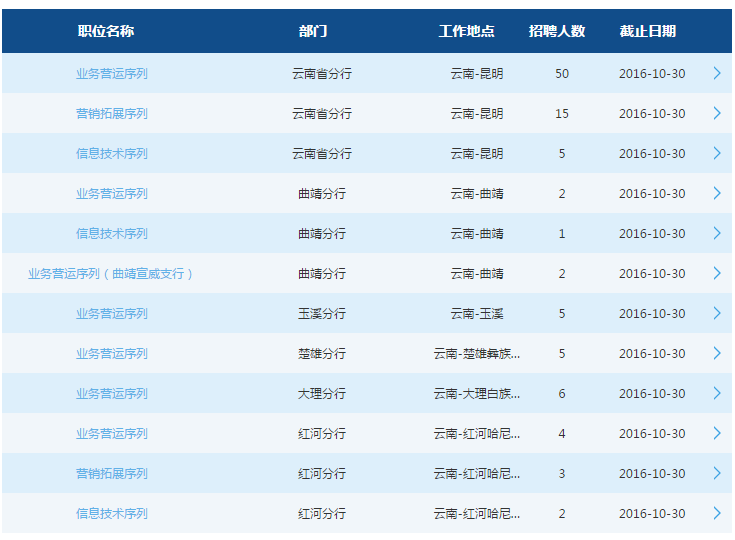Viewport: 735px width, 540px height.
Task: Click chevron for 红河分行 营销拓展序列 row
Action: coord(717,473)
